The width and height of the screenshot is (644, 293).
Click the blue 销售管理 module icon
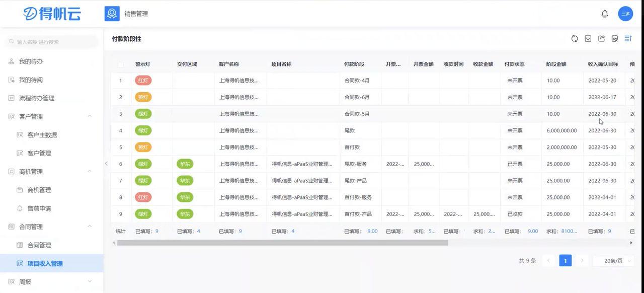tap(112, 14)
